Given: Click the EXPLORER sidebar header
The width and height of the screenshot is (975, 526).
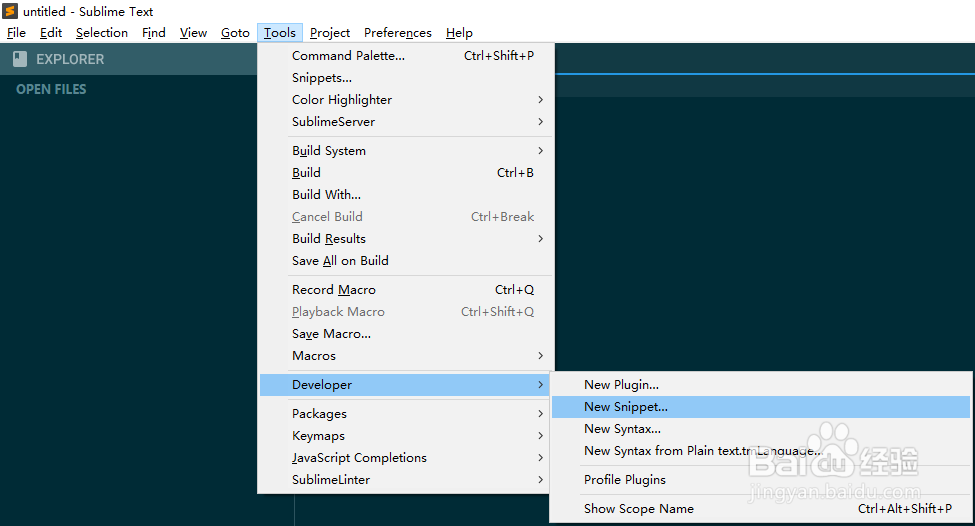Looking at the screenshot, I should (70, 59).
